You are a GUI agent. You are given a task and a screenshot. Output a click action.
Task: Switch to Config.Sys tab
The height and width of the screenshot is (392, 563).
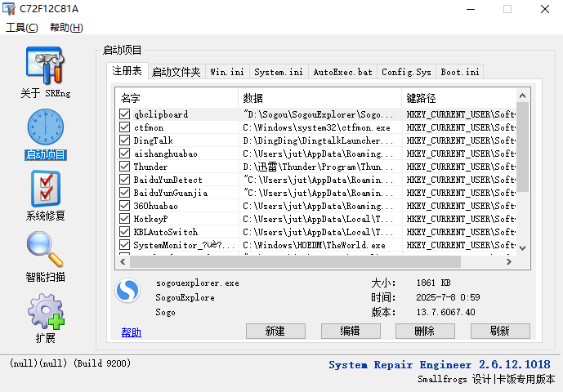406,72
